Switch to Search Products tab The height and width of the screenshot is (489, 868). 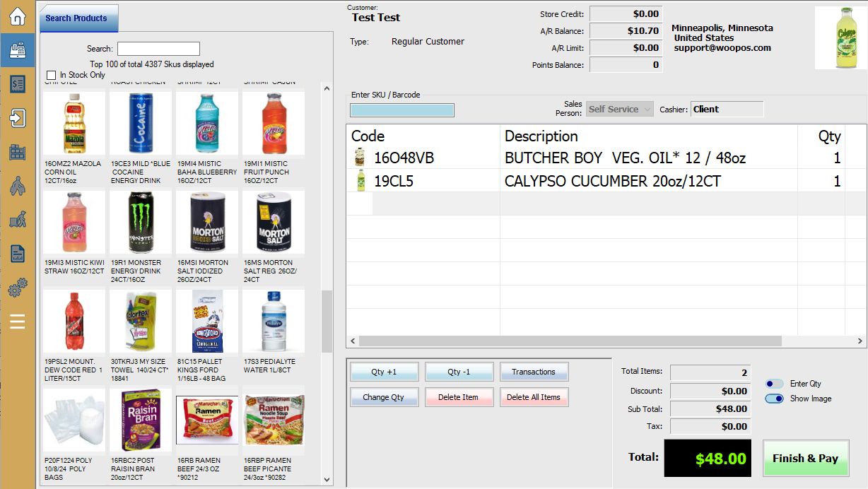[x=77, y=18]
